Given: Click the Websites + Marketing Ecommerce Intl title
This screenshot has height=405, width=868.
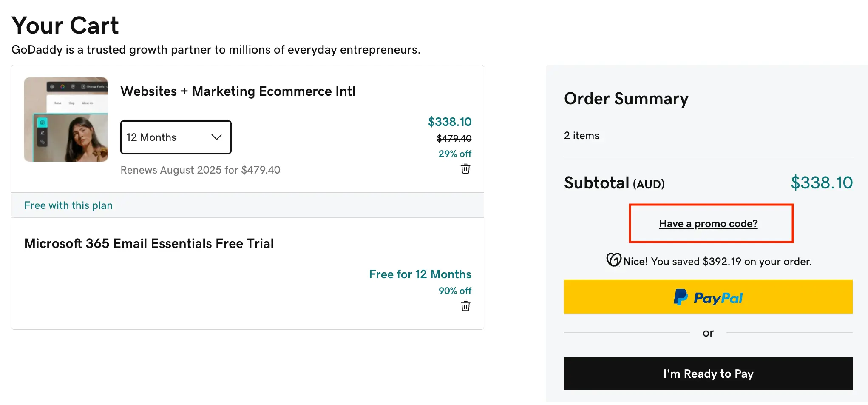Looking at the screenshot, I should (238, 91).
